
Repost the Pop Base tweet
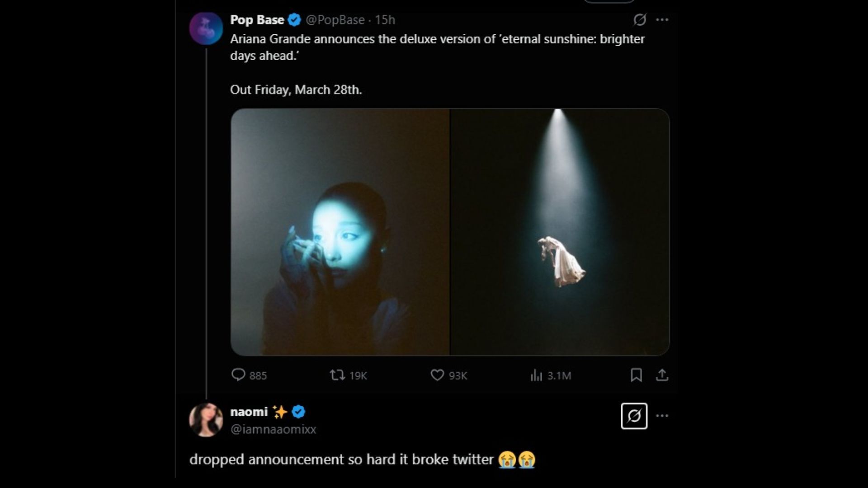pos(337,375)
